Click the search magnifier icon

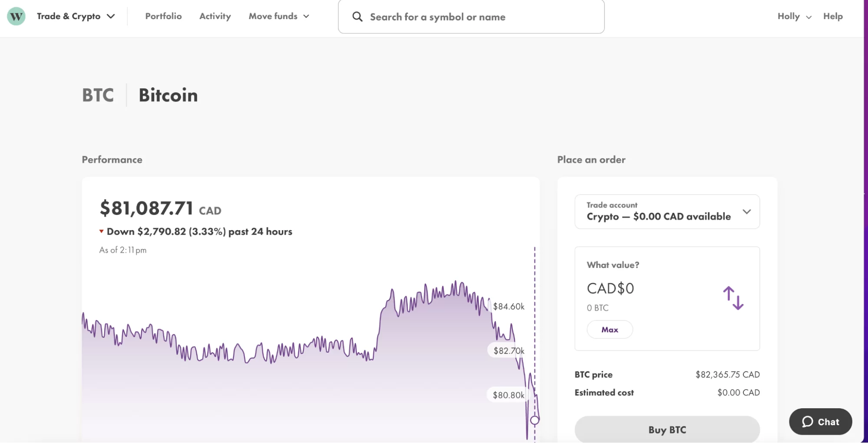[357, 17]
